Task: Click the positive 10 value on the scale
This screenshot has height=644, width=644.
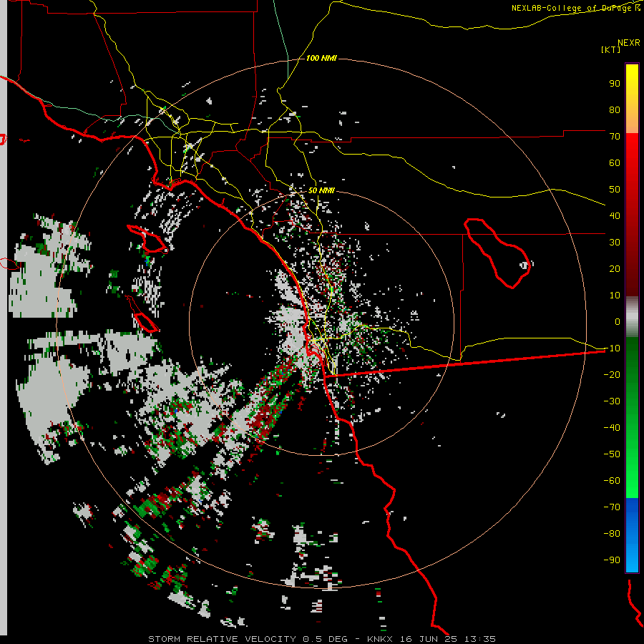Action: [615, 296]
